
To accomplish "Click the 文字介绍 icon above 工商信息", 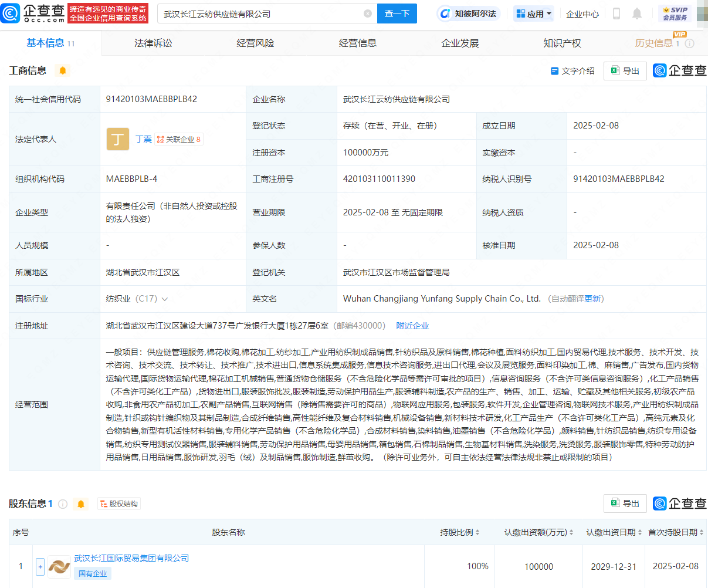I will point(555,70).
